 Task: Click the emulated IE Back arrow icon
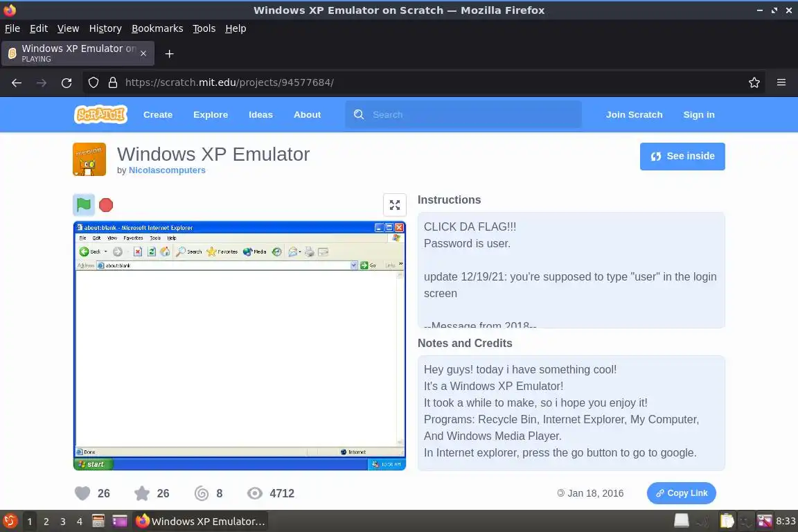point(84,251)
